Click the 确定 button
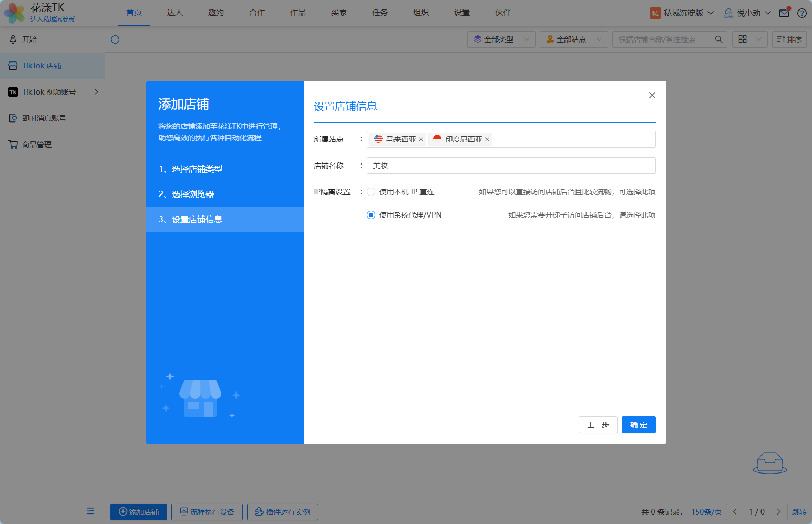Screen dimensions: 812x524 coord(638,425)
